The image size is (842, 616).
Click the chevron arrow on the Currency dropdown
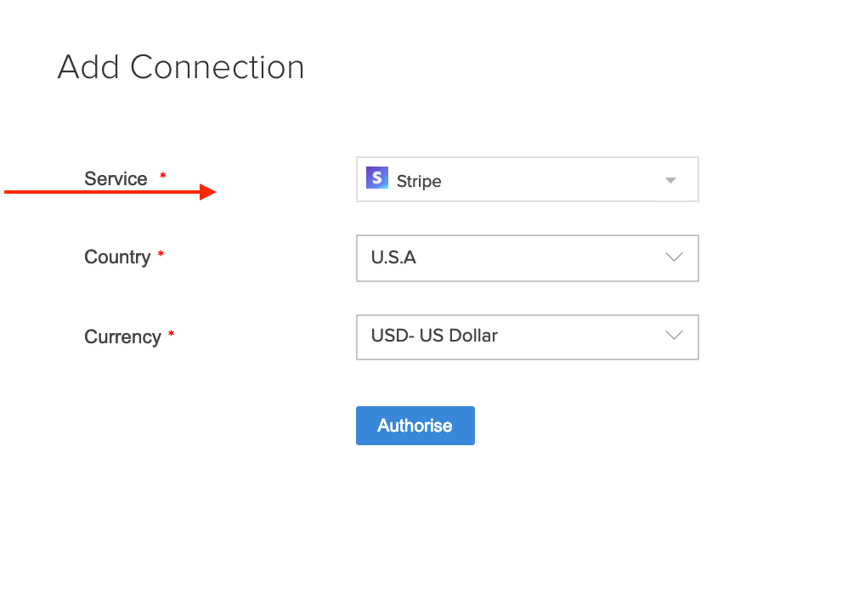(x=675, y=336)
